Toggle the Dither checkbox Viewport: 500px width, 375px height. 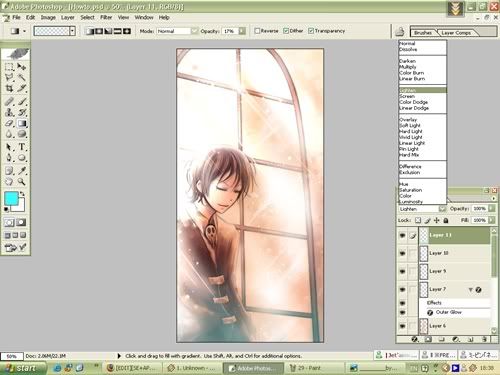click(286, 31)
